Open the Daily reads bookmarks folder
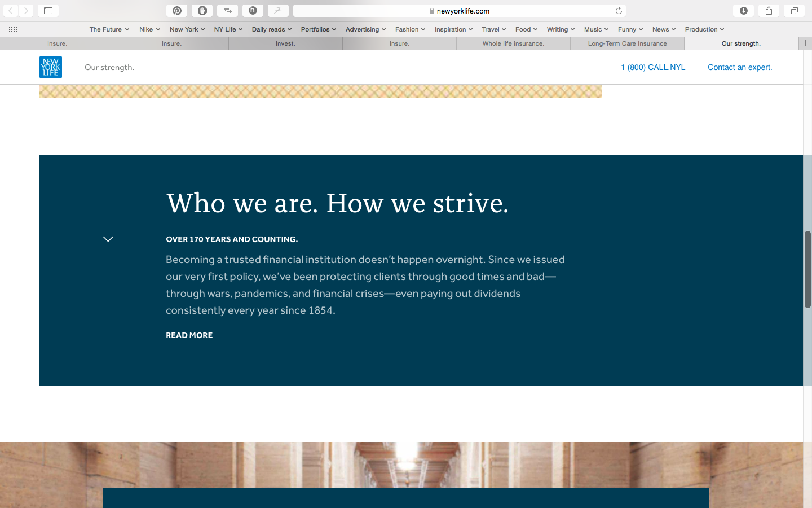This screenshot has width=812, height=508. coord(272,29)
